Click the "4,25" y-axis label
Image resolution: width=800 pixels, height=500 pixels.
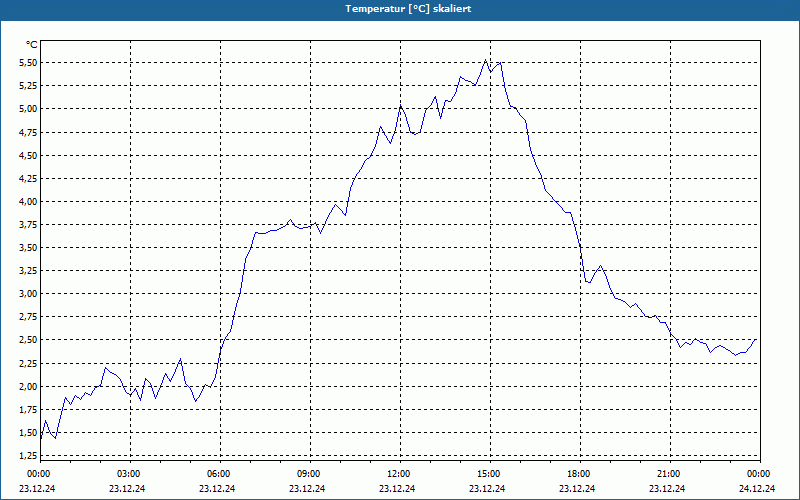point(28,179)
